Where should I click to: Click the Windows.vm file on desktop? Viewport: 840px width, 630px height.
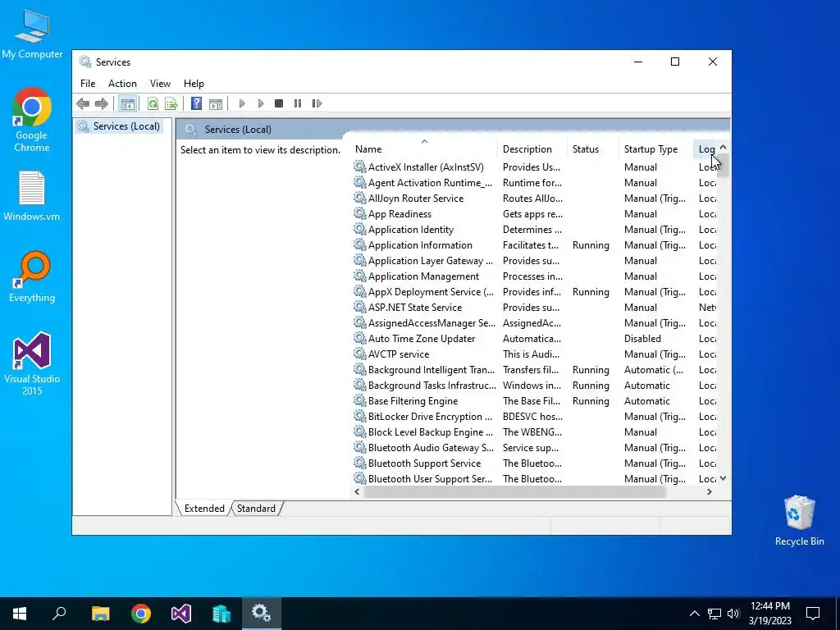[x=32, y=196]
